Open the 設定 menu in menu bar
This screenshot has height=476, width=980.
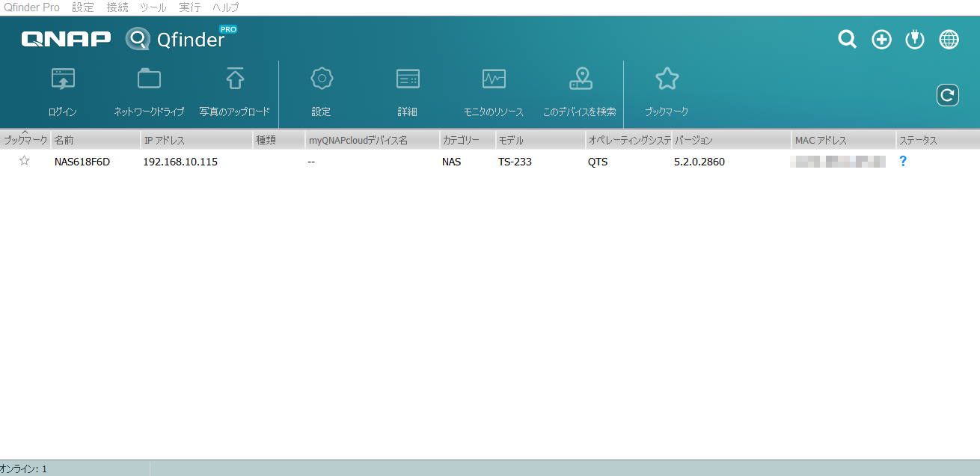83,7
